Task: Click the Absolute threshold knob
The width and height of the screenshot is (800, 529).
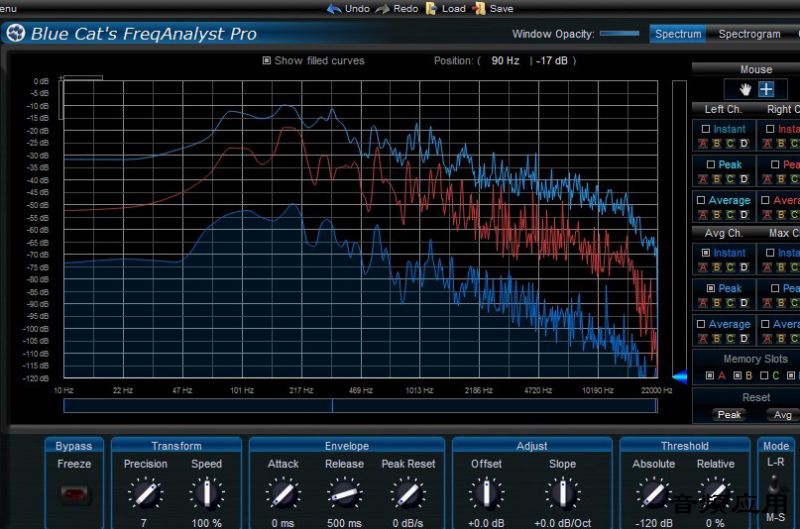Action: (x=654, y=494)
